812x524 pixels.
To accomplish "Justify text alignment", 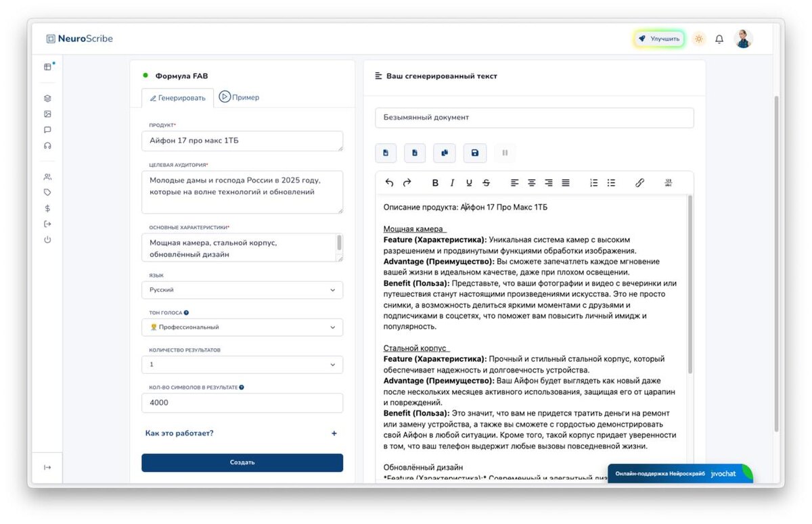I will click(x=566, y=183).
